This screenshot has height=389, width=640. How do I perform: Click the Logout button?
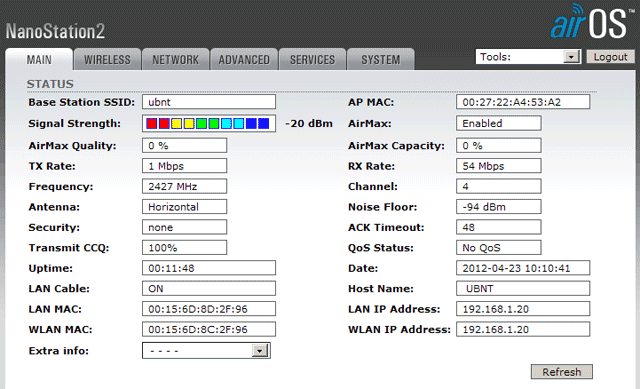tap(610, 57)
